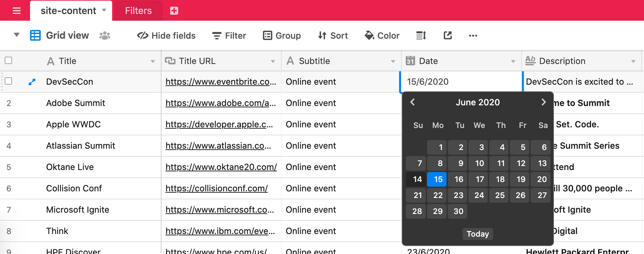Select June 23 in the calendar
644x254 pixels.
tap(457, 195)
